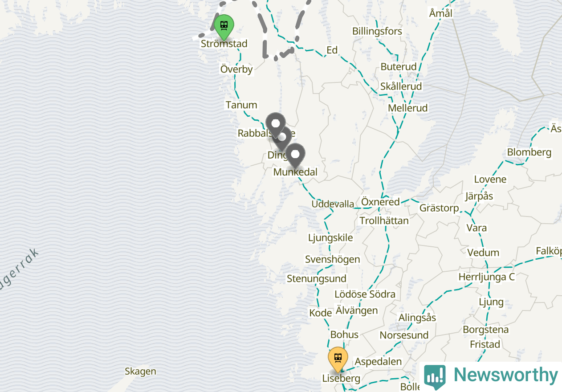
Task: Click the Tanum station label
Action: tap(241, 105)
